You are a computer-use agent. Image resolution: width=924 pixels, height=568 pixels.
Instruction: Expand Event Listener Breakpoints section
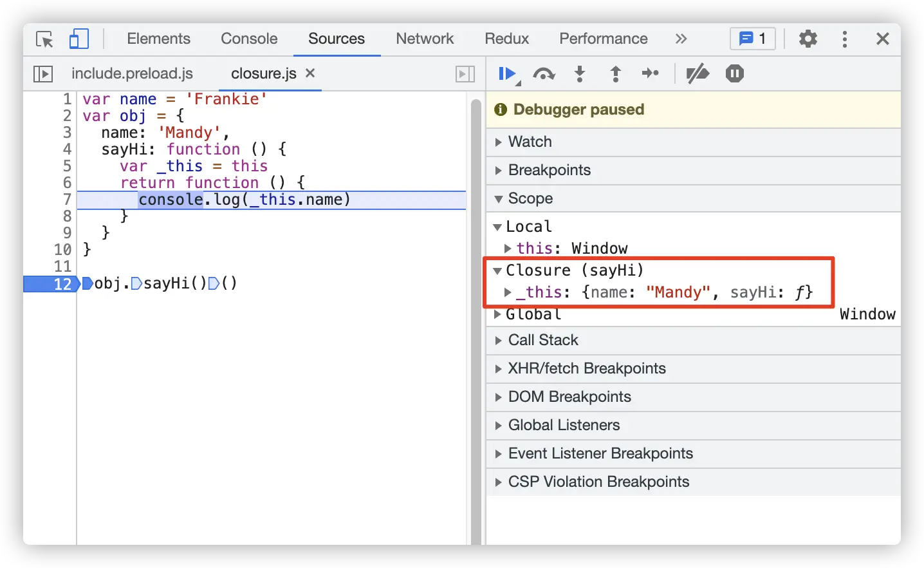tap(694, 453)
